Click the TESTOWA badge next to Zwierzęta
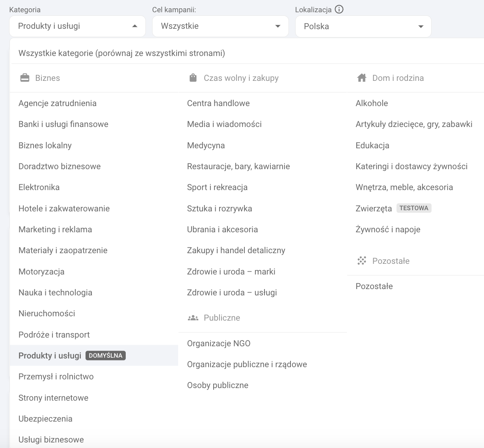Viewport: 484px width, 448px height. tap(413, 208)
